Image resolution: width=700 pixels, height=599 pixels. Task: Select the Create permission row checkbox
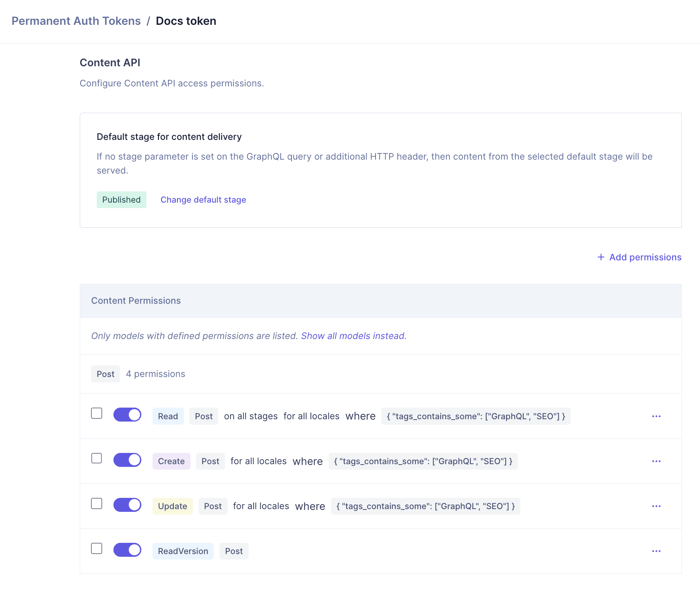97,458
